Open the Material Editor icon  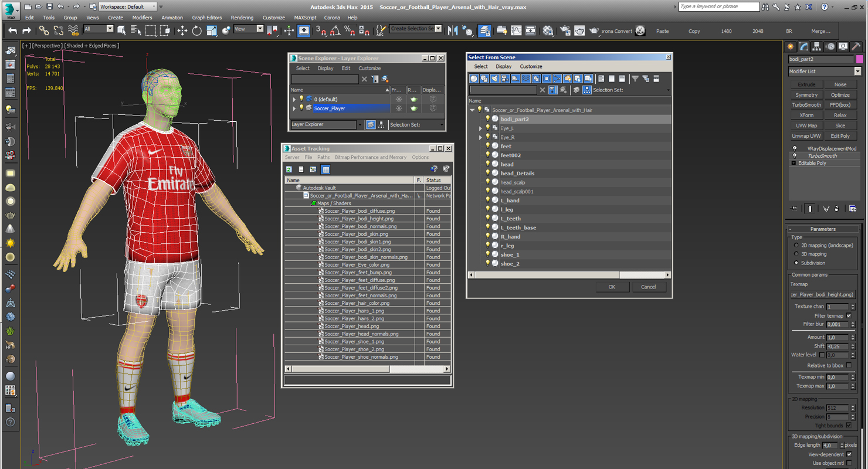tap(548, 30)
